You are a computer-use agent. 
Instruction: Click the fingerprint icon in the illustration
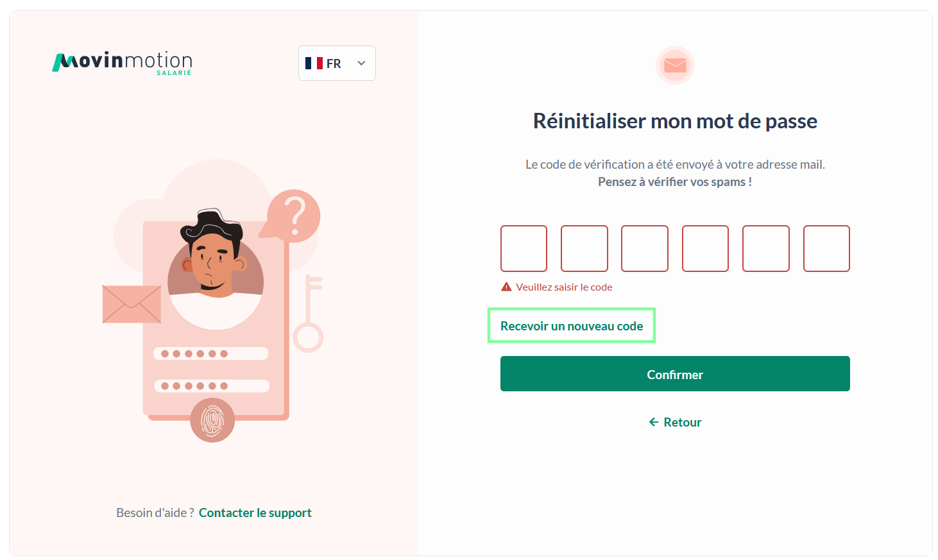coord(212,420)
